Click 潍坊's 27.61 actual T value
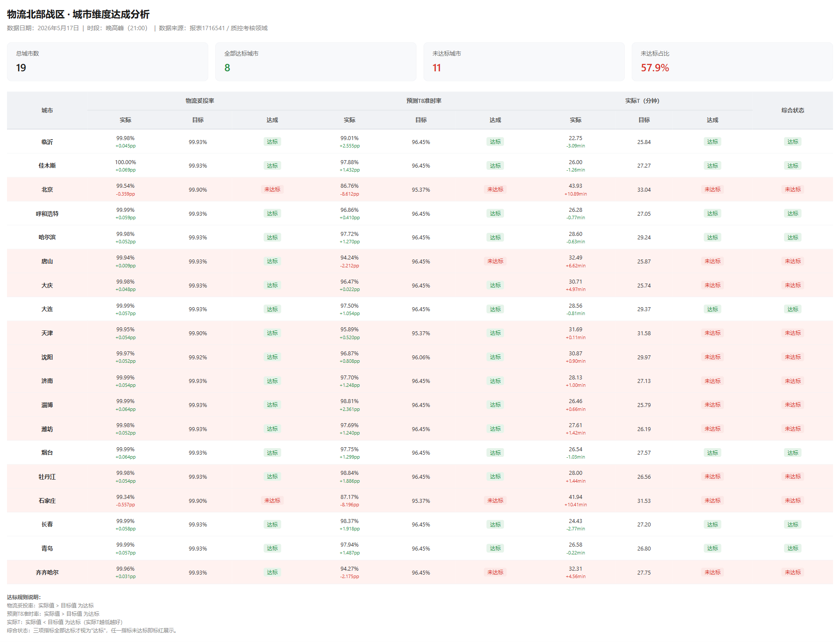The width and height of the screenshot is (840, 642). 576,425
